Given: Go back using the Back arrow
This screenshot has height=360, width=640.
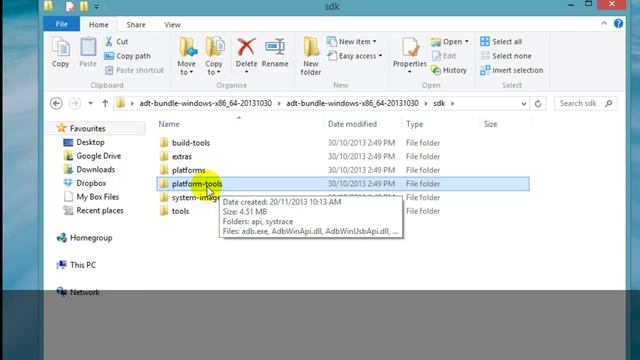Looking at the screenshot, I should point(56,103).
